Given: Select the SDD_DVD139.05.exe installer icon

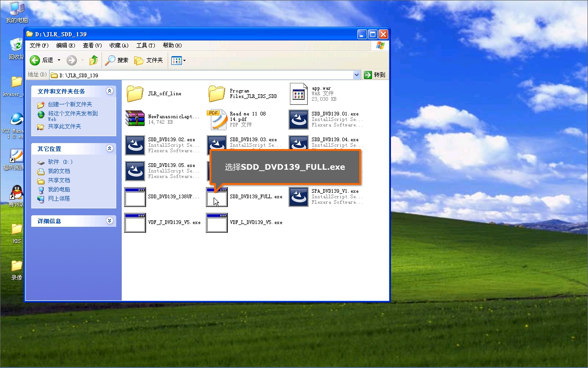Looking at the screenshot, I should [x=135, y=171].
